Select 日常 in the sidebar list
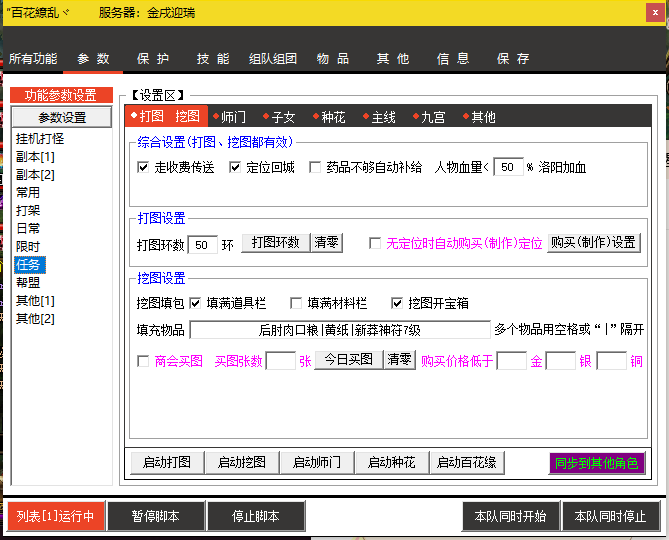 [28, 228]
